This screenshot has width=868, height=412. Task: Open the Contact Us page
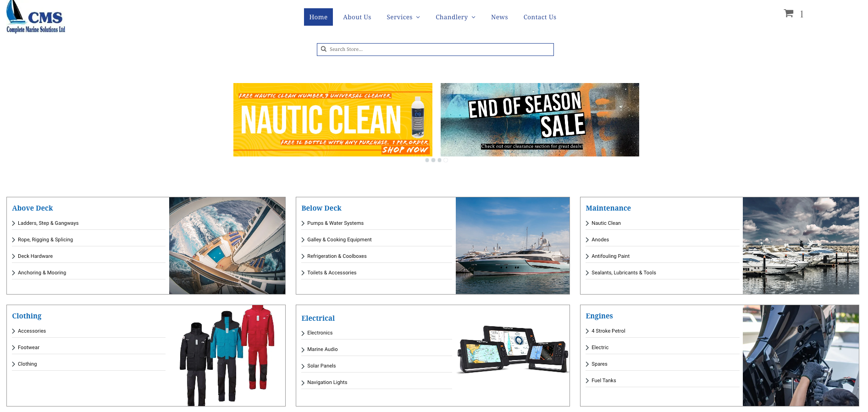coord(540,17)
